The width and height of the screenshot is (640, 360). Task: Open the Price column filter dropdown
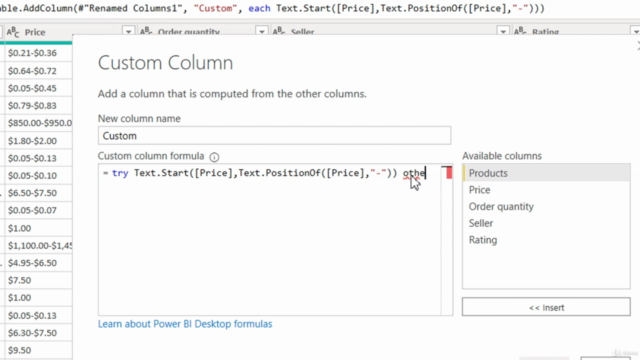(x=128, y=32)
